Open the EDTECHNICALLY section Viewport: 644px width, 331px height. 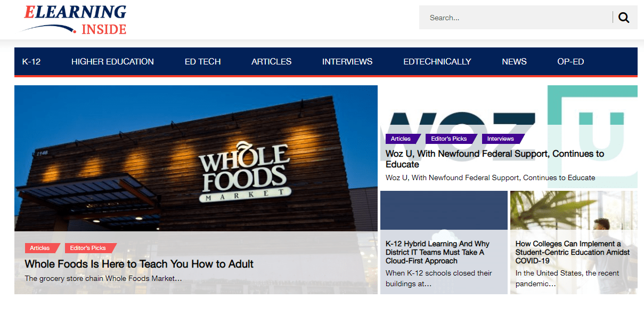point(437,61)
